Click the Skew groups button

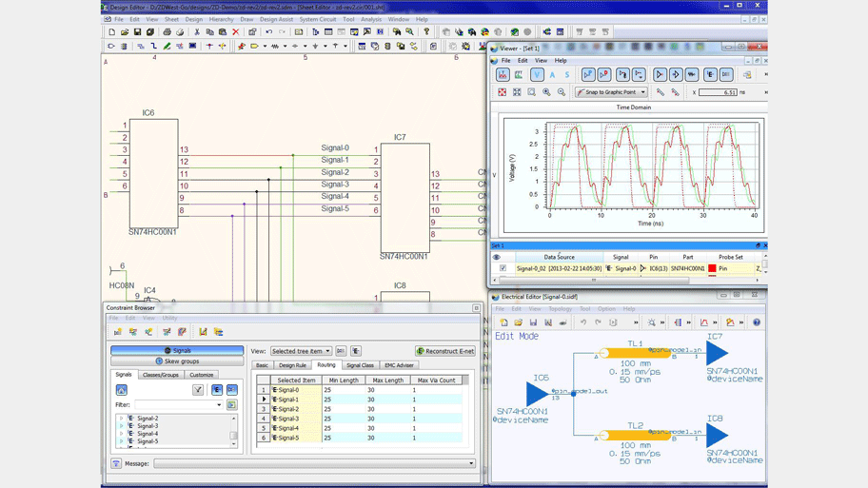point(177,361)
